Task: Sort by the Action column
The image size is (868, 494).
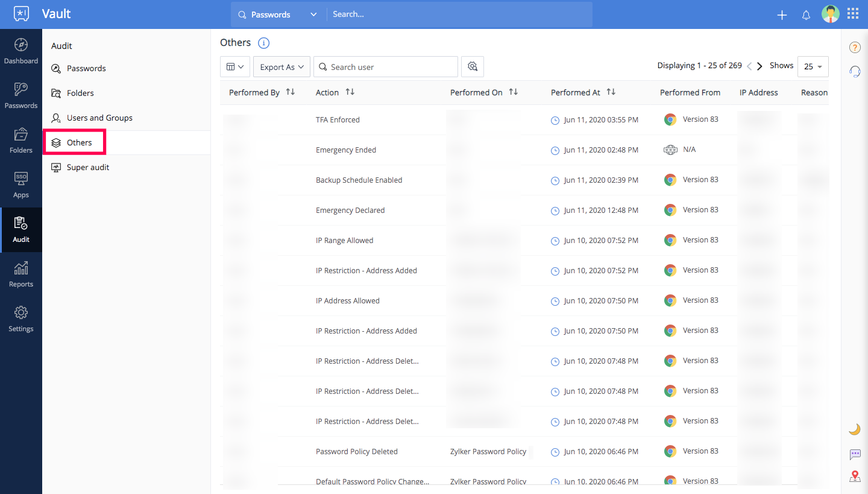Action: tap(350, 92)
